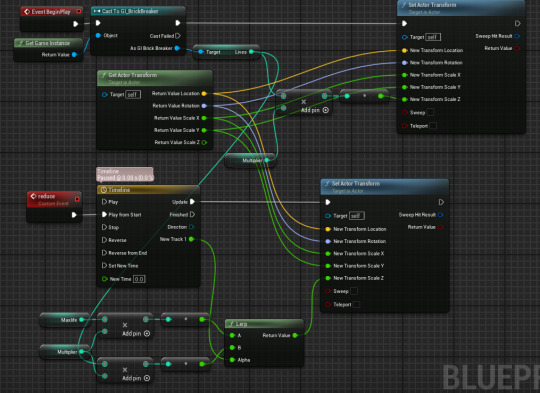Click the Cast To GI_BrickBreaker cast icon
This screenshot has height=393, width=540.
(x=97, y=11)
